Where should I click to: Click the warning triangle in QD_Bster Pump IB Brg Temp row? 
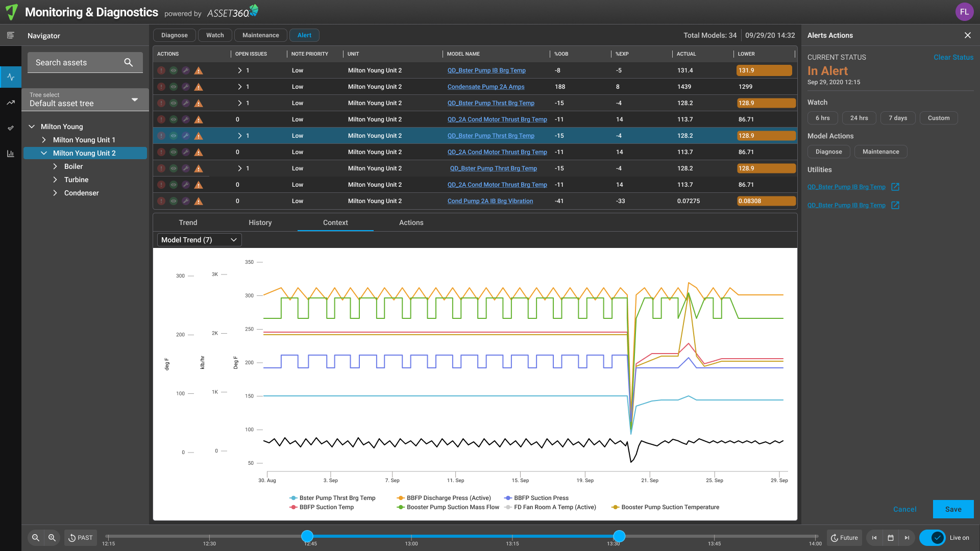(x=199, y=70)
